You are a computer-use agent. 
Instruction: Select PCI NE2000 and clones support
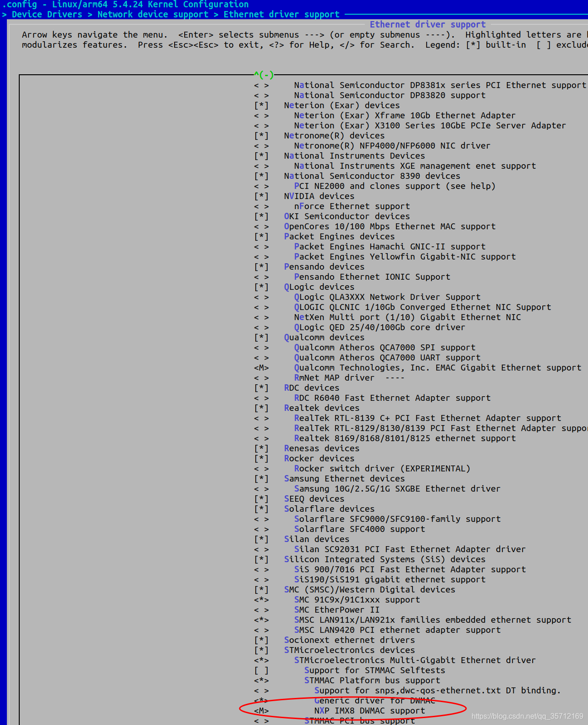tap(395, 186)
